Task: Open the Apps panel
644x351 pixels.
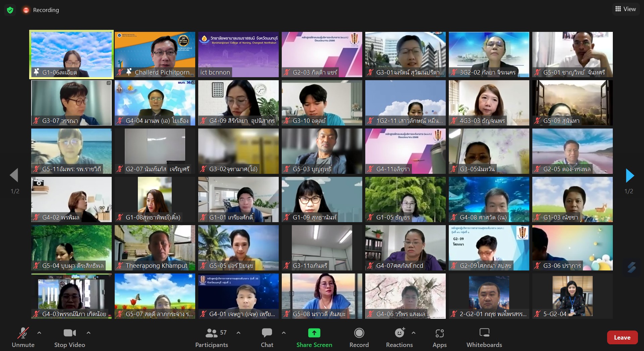Action: [x=439, y=333]
